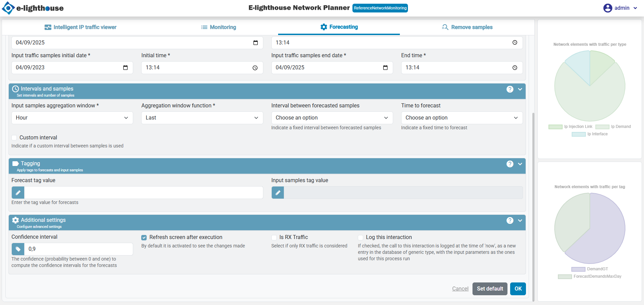Screen dimensions: 644x305
Task: Click pencil icon beside Forecast tag value
Action: pos(18,193)
